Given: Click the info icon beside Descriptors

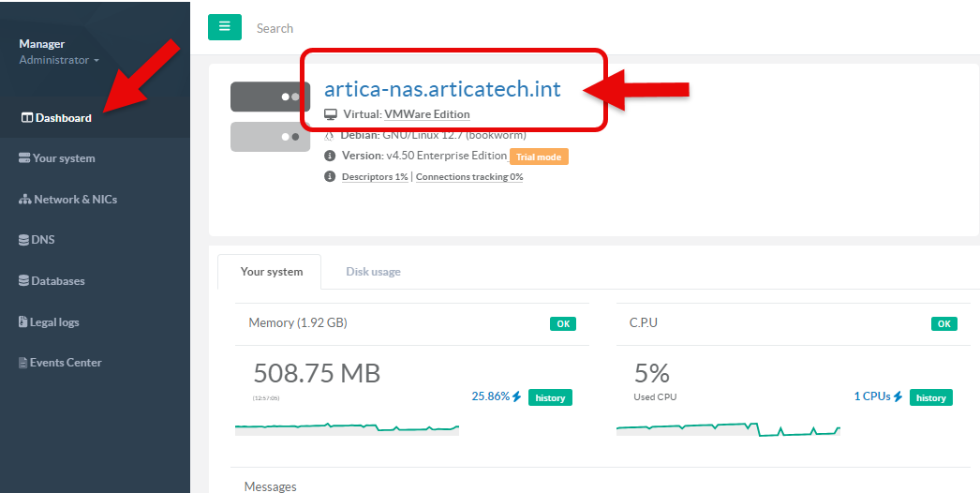Looking at the screenshot, I should 330,176.
